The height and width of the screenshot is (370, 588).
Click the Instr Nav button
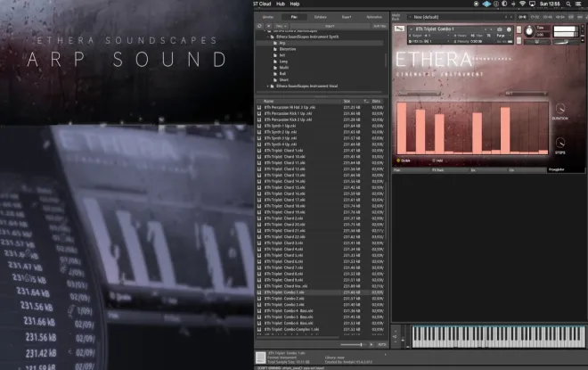point(380,26)
